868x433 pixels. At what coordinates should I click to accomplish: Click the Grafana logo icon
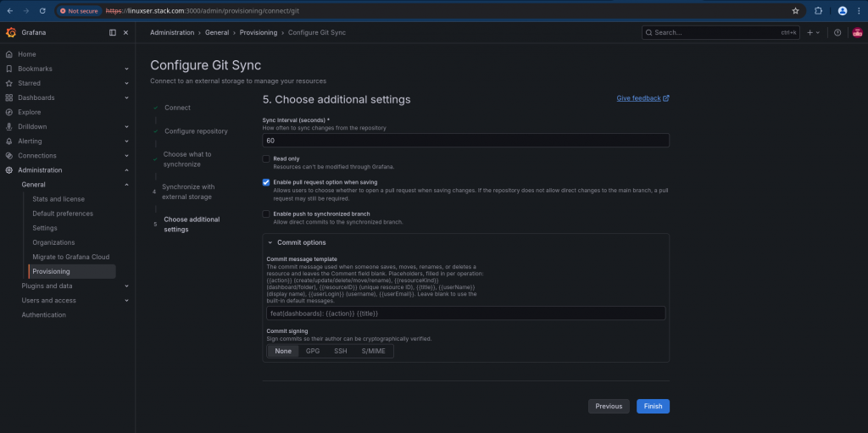10,33
